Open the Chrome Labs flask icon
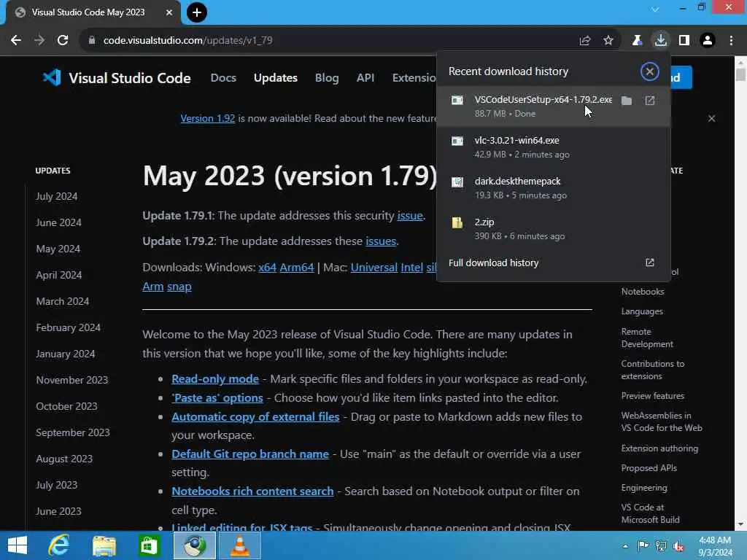 (x=637, y=41)
